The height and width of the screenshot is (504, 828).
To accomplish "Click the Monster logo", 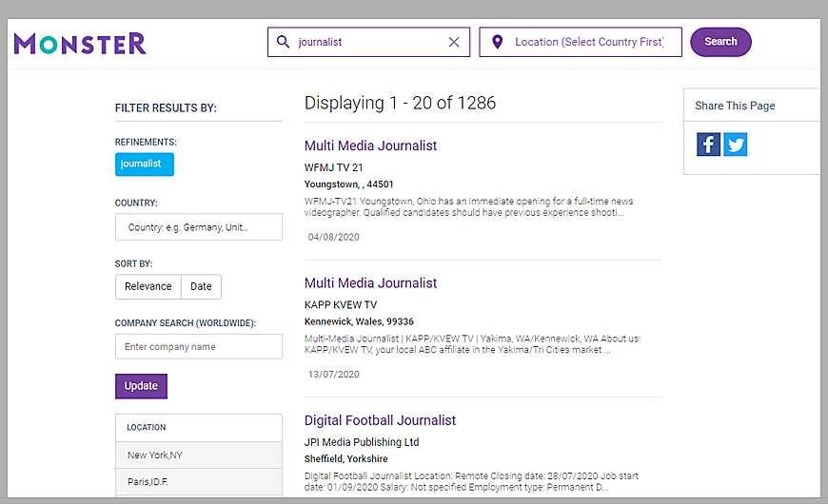I will tap(80, 43).
